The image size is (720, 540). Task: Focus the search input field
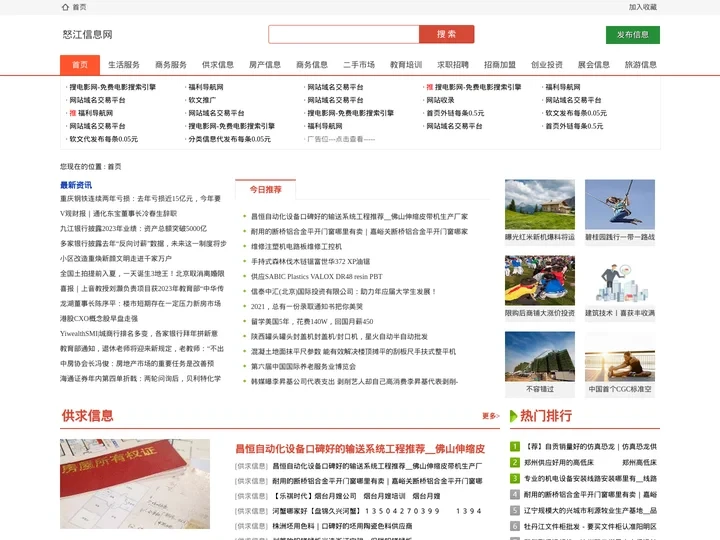click(x=343, y=35)
